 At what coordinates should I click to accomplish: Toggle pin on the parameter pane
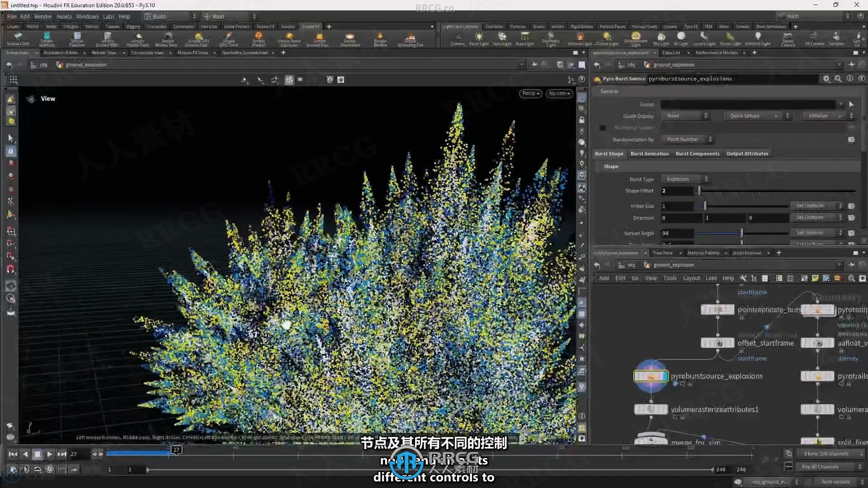(852, 65)
